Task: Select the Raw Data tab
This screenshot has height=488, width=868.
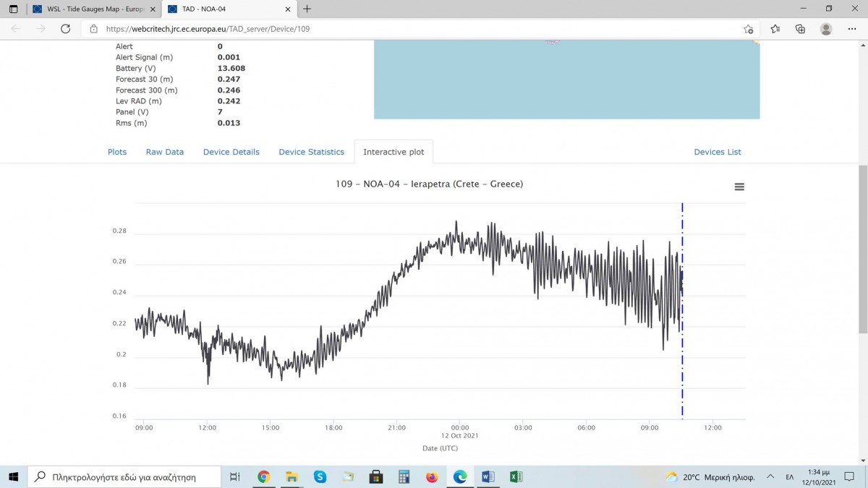Action: click(165, 152)
